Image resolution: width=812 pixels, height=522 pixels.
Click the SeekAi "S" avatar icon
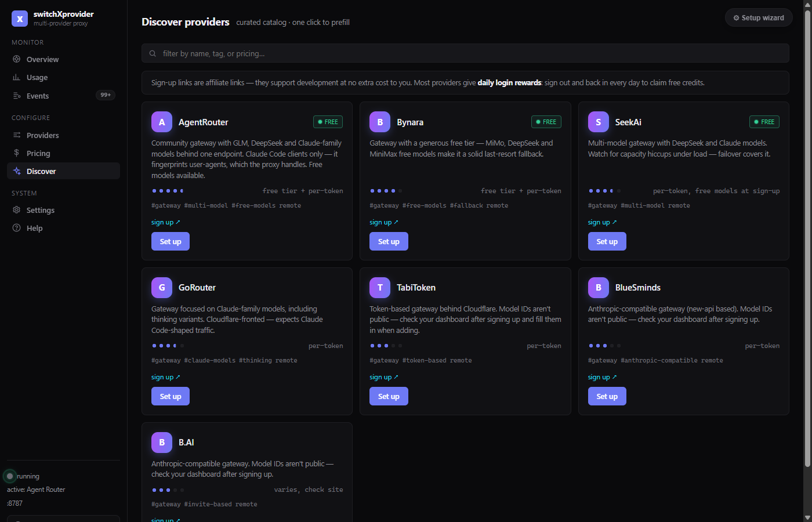tap(599, 122)
